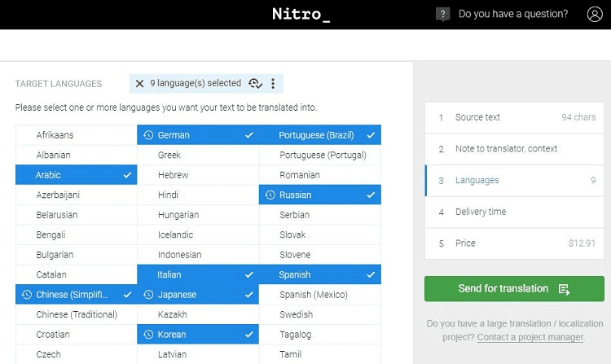Click the recent languages history-check icon
The image size is (611, 364).
coord(256,83)
